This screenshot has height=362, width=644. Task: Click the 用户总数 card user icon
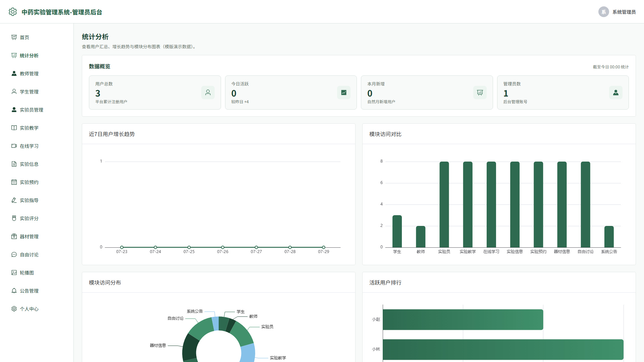click(x=208, y=93)
